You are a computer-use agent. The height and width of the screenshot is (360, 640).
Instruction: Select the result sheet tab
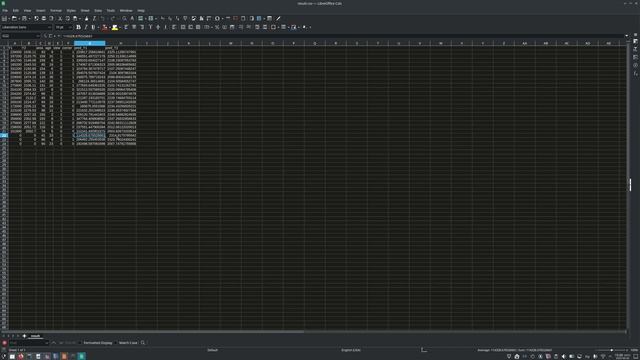pyautogui.click(x=36, y=336)
